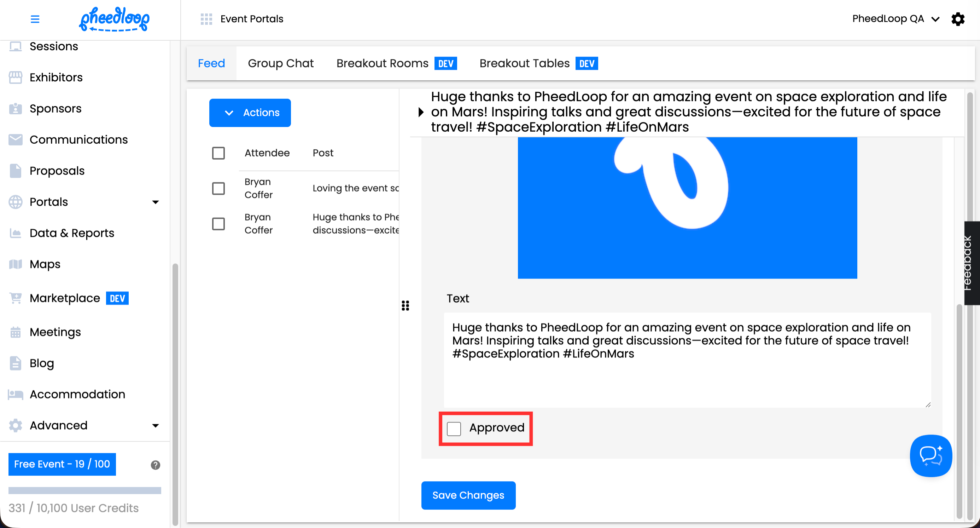Image resolution: width=980 pixels, height=528 pixels.
Task: Click the Exhibitors store icon
Action: point(16,77)
